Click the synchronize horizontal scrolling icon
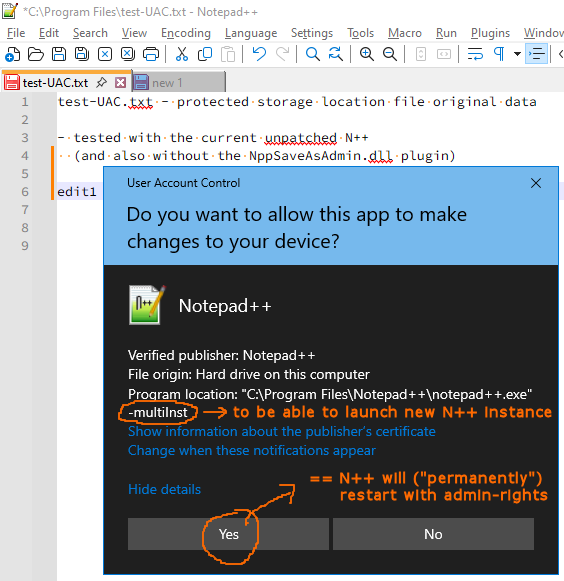The height and width of the screenshot is (581, 564). (x=444, y=54)
